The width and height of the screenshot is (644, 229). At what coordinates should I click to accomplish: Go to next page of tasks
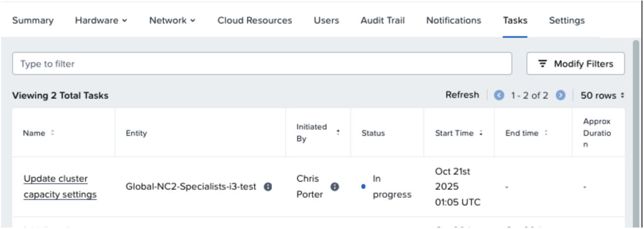pyautogui.click(x=560, y=95)
